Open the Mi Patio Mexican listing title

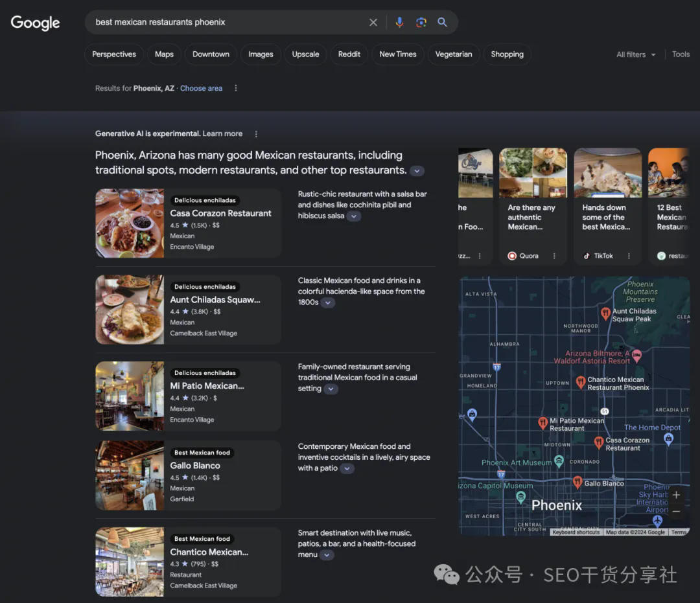click(207, 386)
